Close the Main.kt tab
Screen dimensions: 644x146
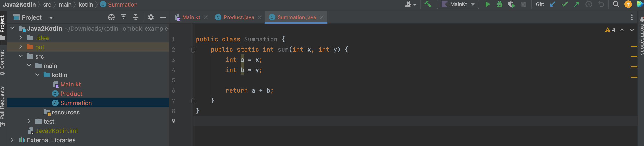click(x=206, y=17)
